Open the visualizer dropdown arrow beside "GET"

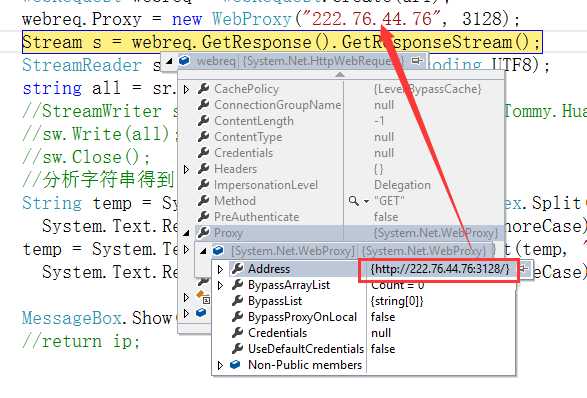click(x=366, y=201)
